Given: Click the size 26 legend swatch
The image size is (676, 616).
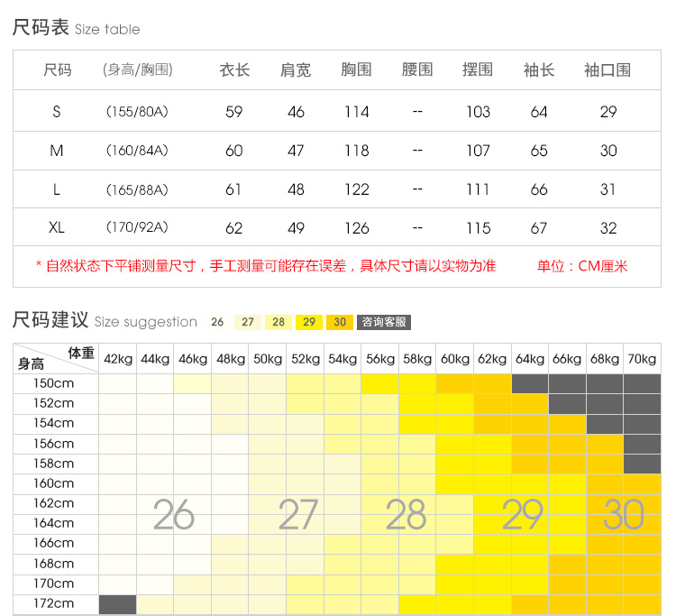Looking at the screenshot, I should pyautogui.click(x=217, y=322).
